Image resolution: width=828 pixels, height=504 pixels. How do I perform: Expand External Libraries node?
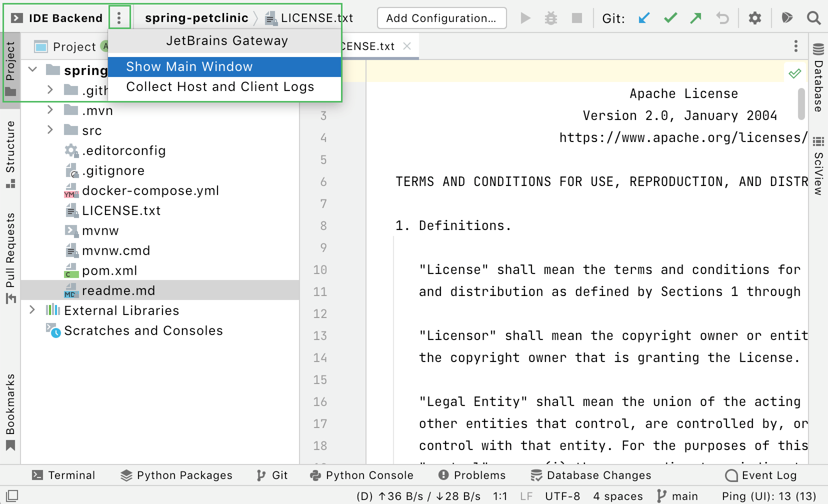click(x=32, y=310)
